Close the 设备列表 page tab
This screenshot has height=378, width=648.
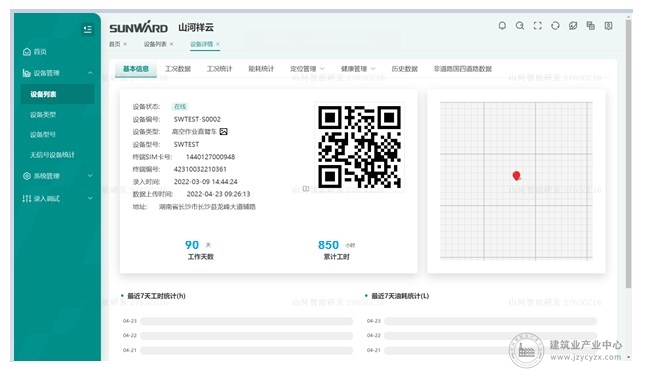point(172,44)
